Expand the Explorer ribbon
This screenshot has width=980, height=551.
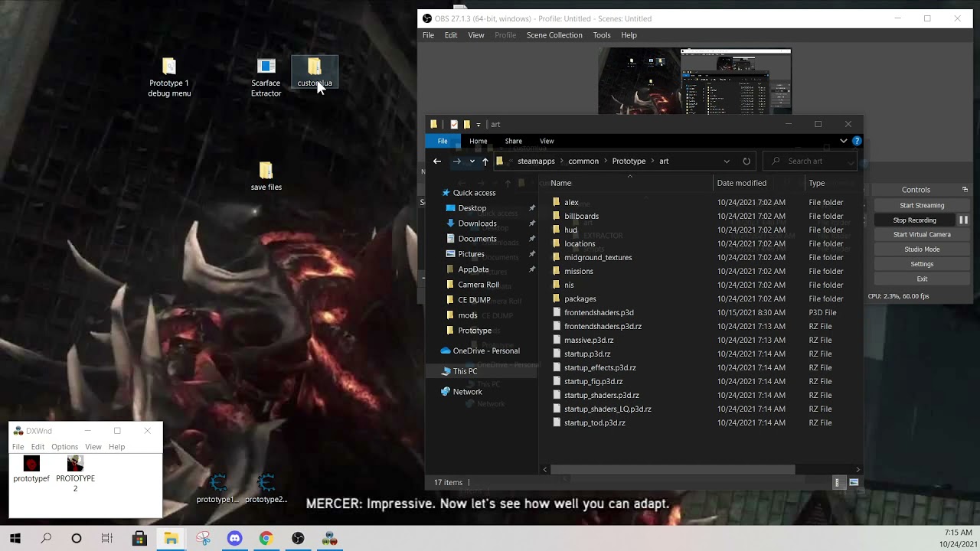[844, 141]
